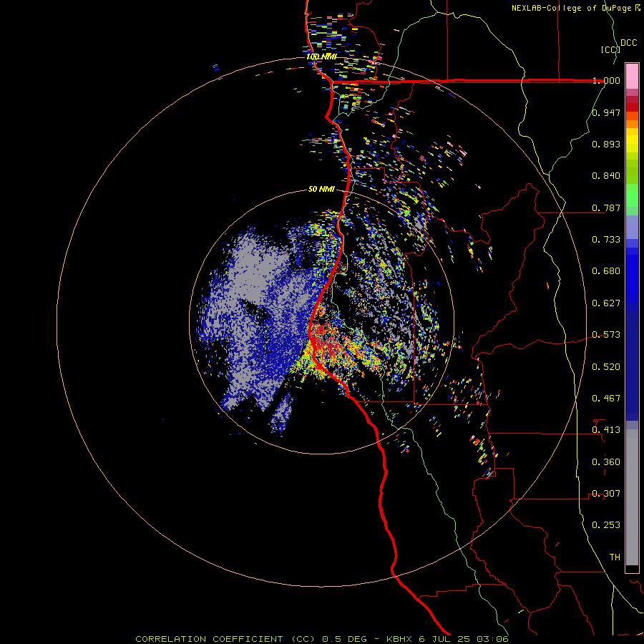Screen dimensions: 644x644
Task: Pick the lavender band on the color scale
Action: 632,228
